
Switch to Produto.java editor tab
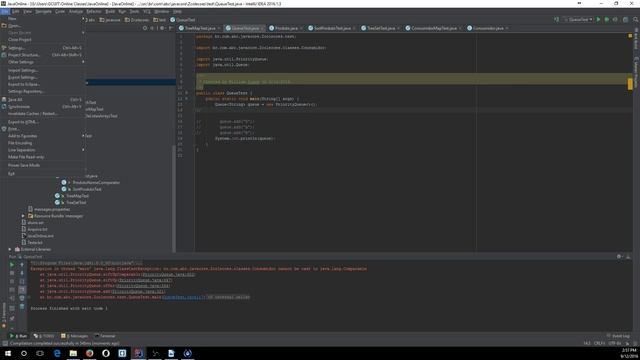[286, 28]
